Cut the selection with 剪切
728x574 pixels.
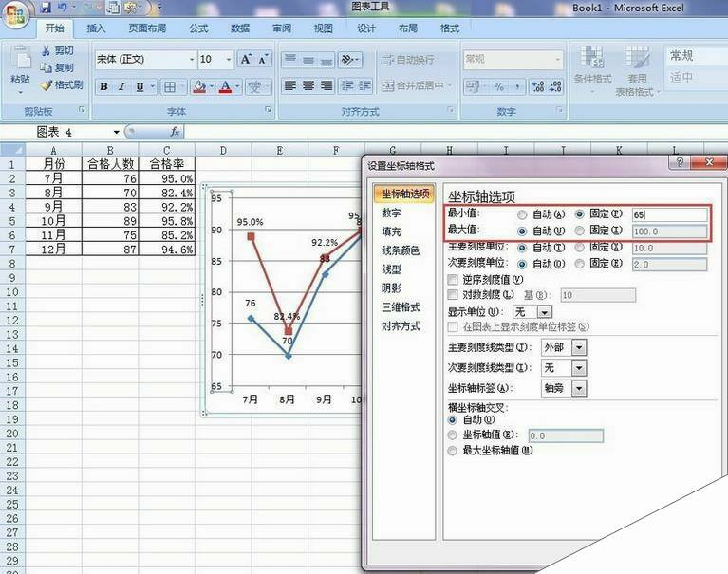click(58, 50)
